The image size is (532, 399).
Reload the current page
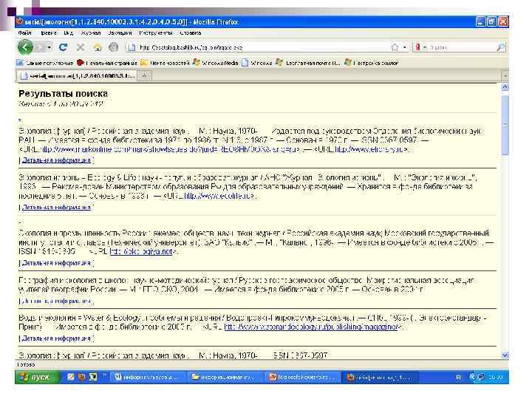63,47
